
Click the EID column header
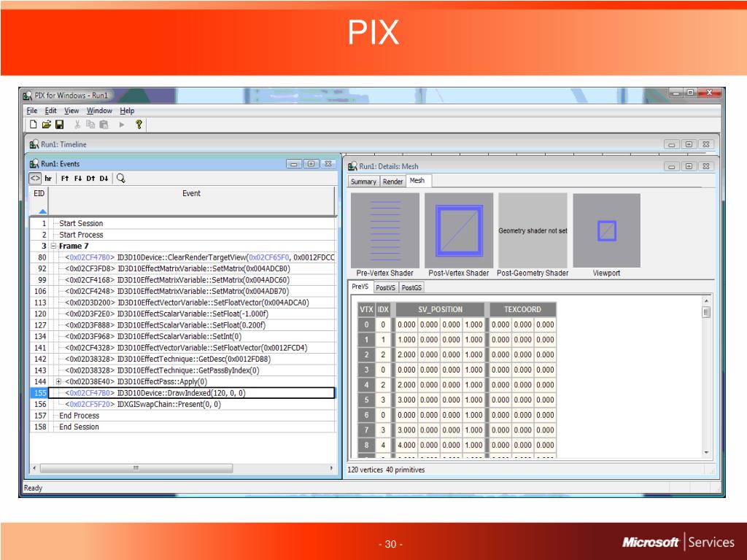39,201
